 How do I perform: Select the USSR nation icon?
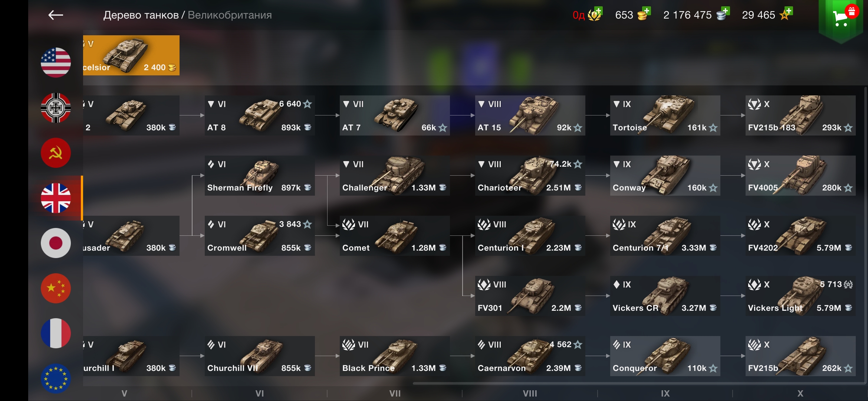coord(56,153)
